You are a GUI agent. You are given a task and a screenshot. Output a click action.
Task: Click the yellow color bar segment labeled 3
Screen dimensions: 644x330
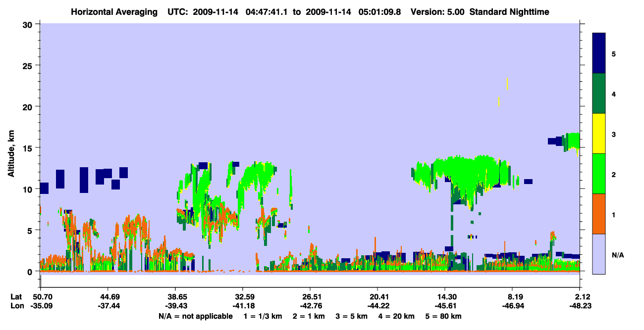tap(599, 134)
